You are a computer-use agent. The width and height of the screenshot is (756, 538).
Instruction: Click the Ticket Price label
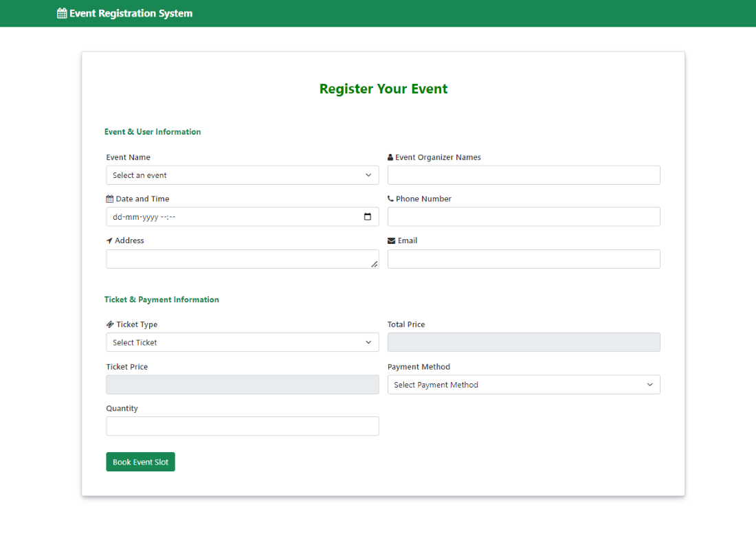pyautogui.click(x=127, y=367)
